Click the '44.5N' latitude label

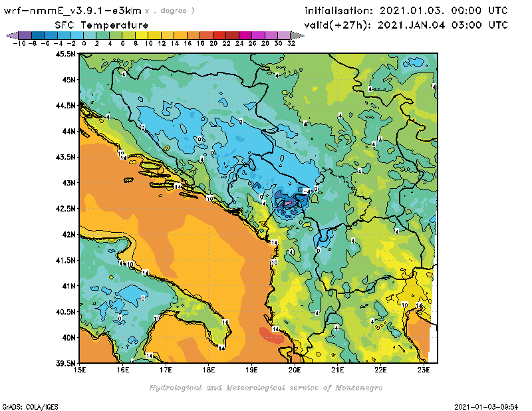click(x=65, y=106)
